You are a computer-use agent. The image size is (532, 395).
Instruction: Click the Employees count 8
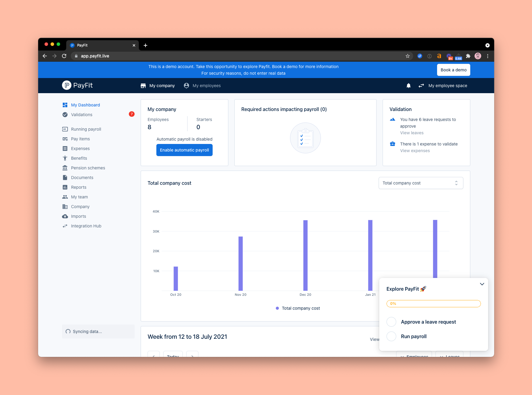pyautogui.click(x=149, y=127)
